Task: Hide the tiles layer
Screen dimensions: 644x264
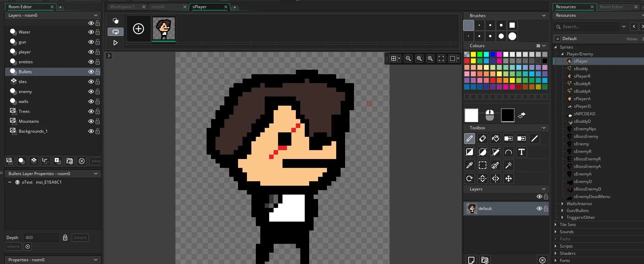Action: point(91,82)
